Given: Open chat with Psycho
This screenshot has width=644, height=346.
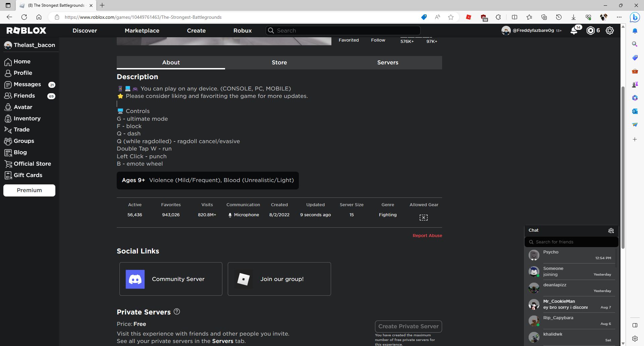Looking at the screenshot, I should point(571,255).
